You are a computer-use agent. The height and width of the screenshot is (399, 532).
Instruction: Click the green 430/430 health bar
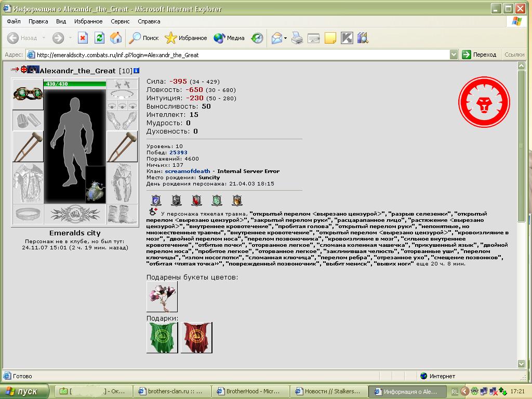[x=75, y=84]
